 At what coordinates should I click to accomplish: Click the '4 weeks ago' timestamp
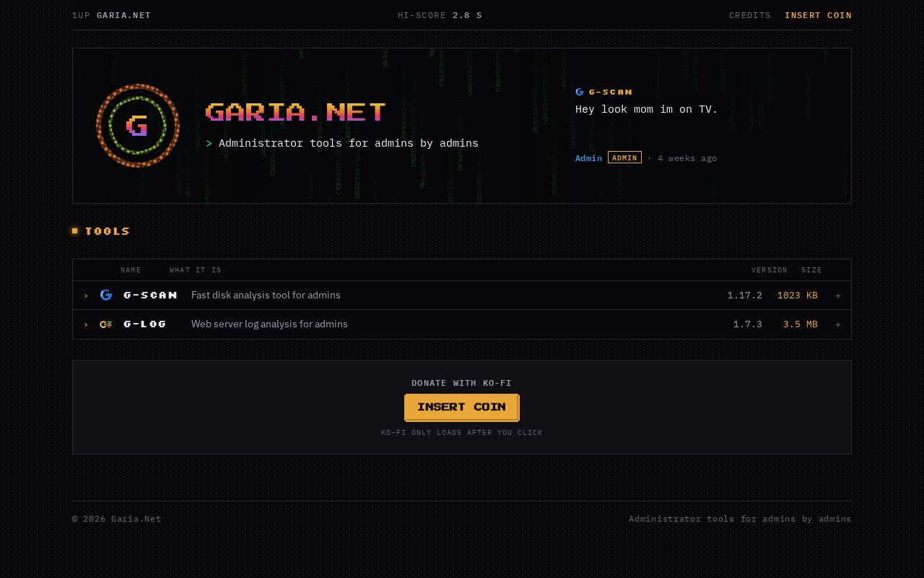[x=687, y=158]
